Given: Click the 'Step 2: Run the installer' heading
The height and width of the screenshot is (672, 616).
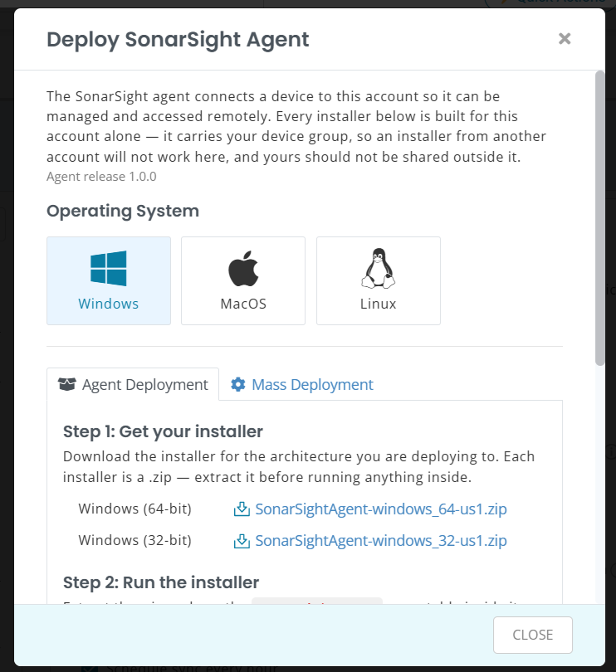Looking at the screenshot, I should [x=161, y=582].
